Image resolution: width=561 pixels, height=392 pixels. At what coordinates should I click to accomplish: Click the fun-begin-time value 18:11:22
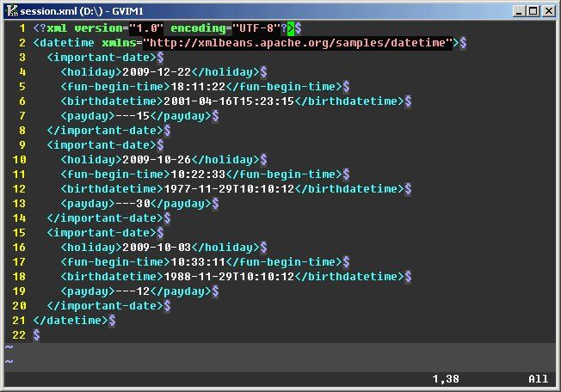[198, 87]
